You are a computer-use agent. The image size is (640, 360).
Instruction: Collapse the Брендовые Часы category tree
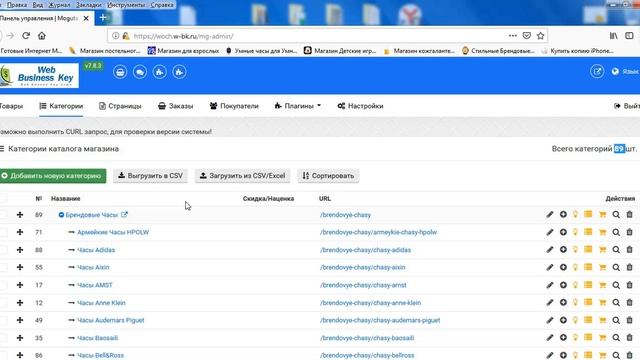pos(61,215)
